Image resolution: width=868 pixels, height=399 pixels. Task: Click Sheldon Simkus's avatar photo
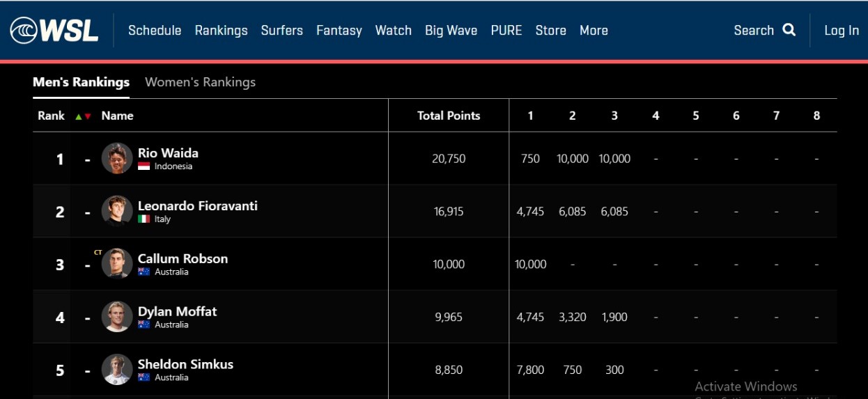click(117, 370)
